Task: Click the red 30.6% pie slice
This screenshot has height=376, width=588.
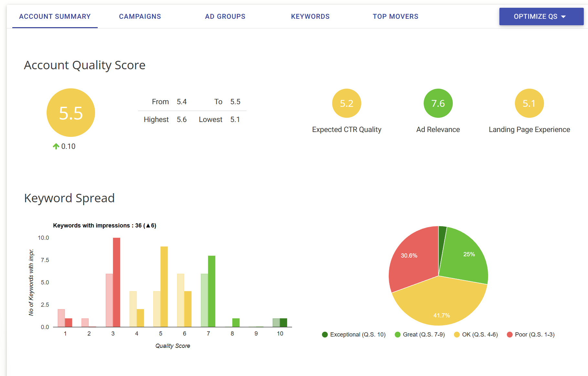Action: point(409,256)
